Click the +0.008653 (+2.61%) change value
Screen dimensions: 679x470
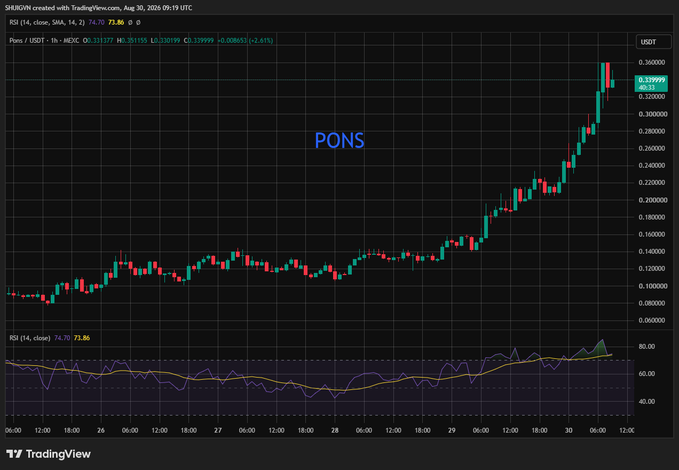tap(245, 40)
